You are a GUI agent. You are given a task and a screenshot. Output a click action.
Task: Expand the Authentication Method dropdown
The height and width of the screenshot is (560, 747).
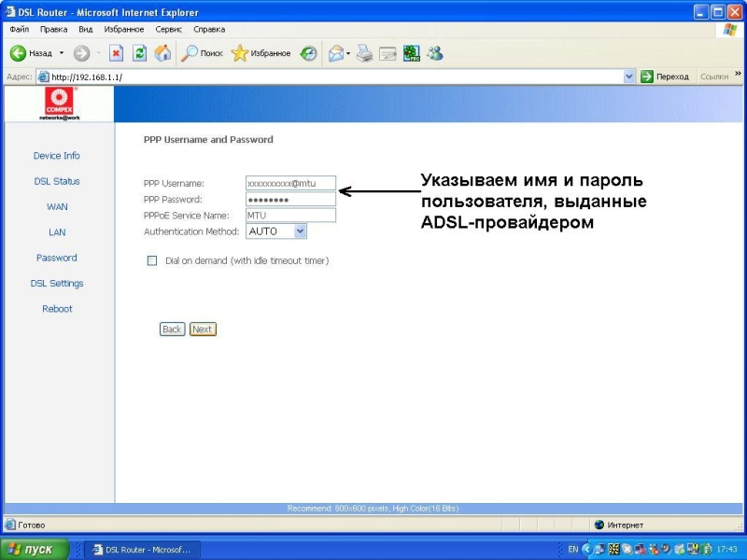(x=300, y=231)
